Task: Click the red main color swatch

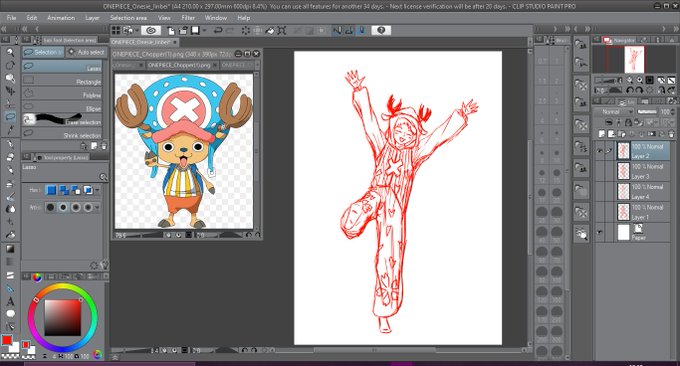Action: (7, 340)
